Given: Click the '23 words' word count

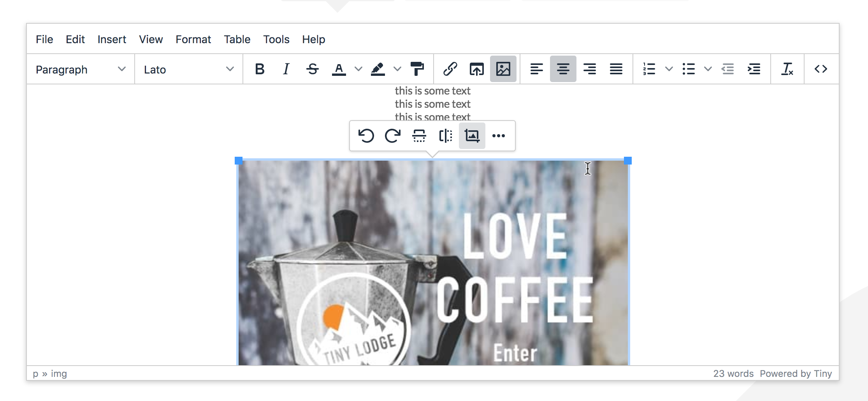Looking at the screenshot, I should [x=733, y=374].
